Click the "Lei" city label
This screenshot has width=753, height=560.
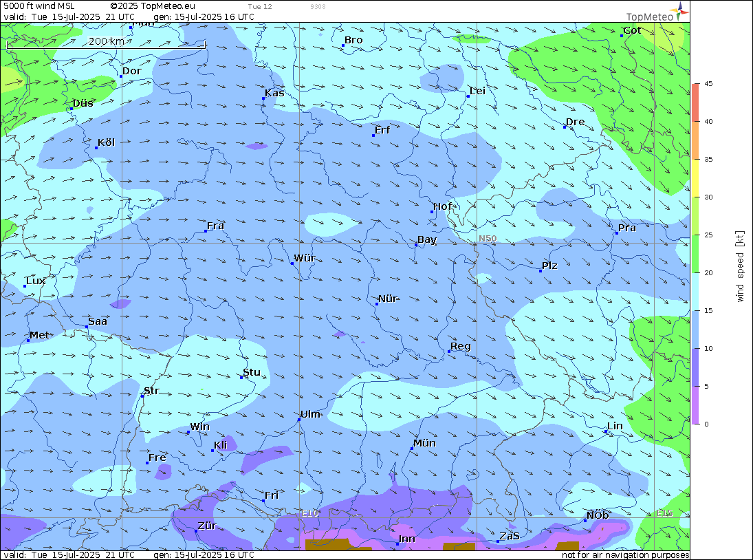click(x=477, y=91)
